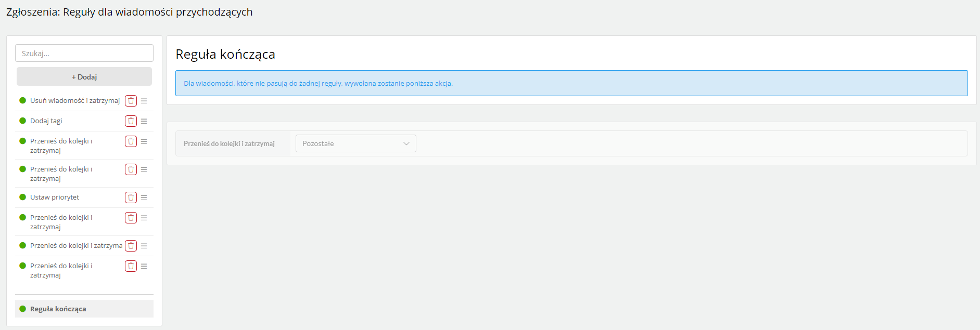Click trash icon of rule directly above 'Ustaw priorytet'
Image resolution: width=980 pixels, height=330 pixels.
point(131,169)
